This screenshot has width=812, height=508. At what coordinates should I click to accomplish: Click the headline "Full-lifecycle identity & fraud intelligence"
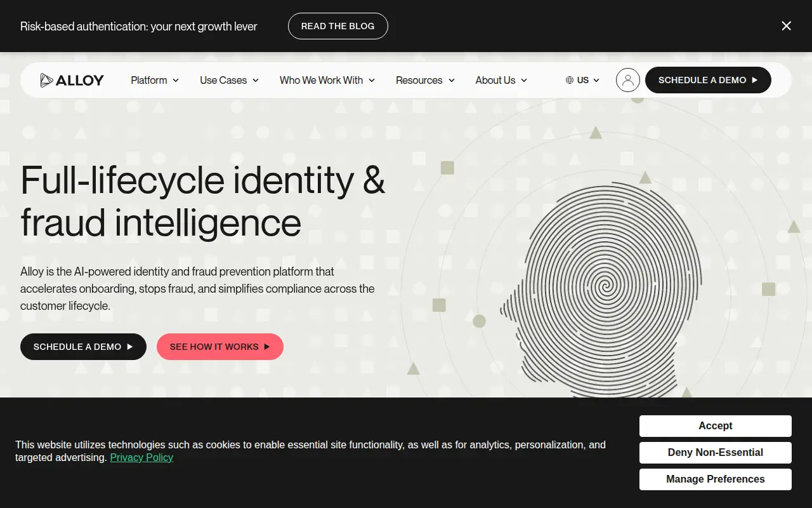click(x=203, y=201)
